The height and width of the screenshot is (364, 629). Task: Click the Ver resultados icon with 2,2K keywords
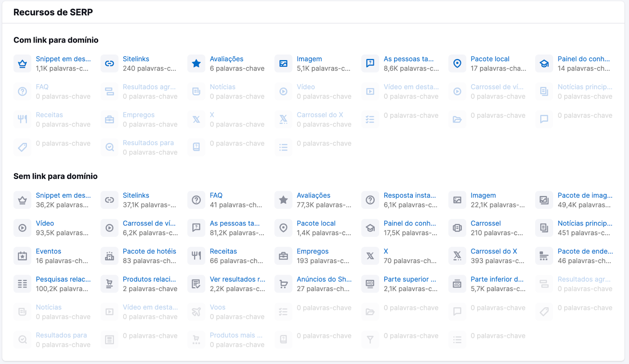(x=196, y=284)
